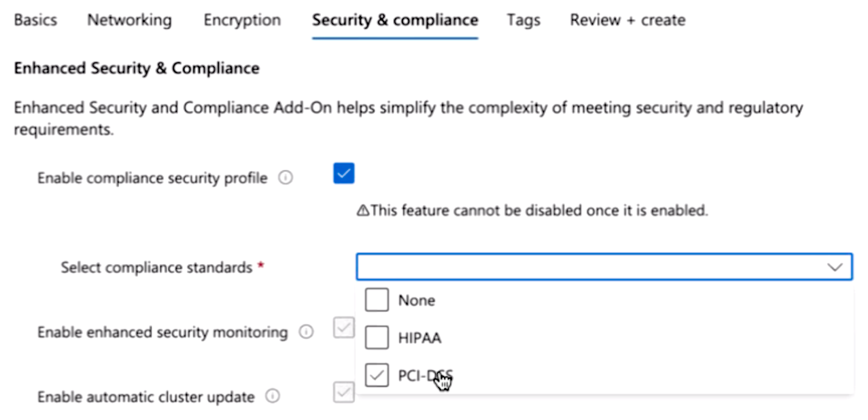Image resolution: width=868 pixels, height=420 pixels.
Task: Click the Select compliance standards input field
Action: (x=605, y=267)
